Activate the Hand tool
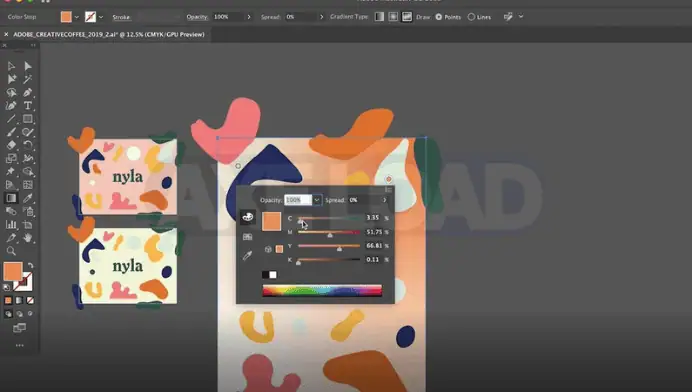692x392 pixels. [x=28, y=238]
